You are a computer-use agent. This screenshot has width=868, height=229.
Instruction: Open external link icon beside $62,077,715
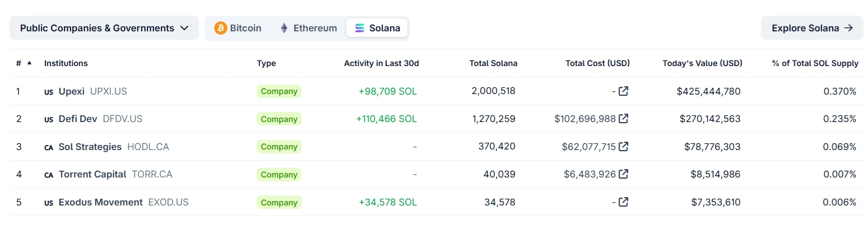point(623,147)
